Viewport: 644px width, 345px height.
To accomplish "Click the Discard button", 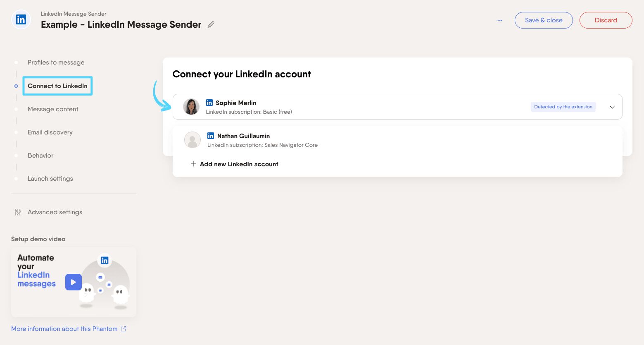I will [x=606, y=20].
